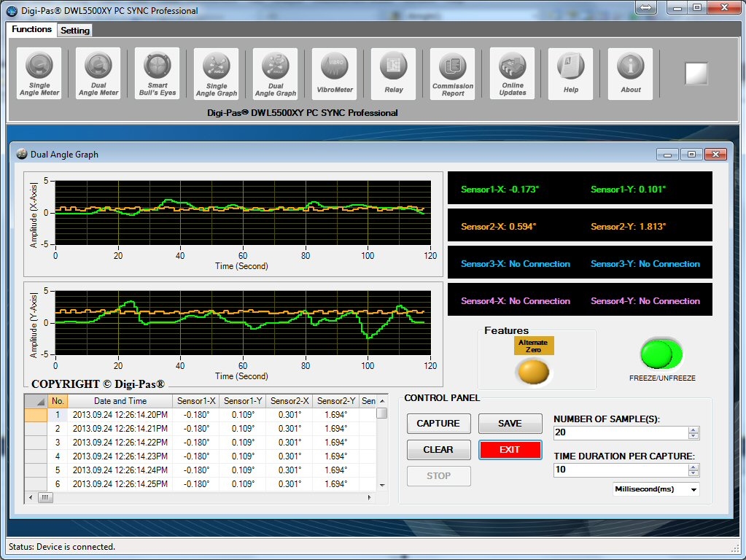Click the Date and Time column header
Image resolution: width=746 pixels, height=560 pixels.
pyautogui.click(x=120, y=401)
